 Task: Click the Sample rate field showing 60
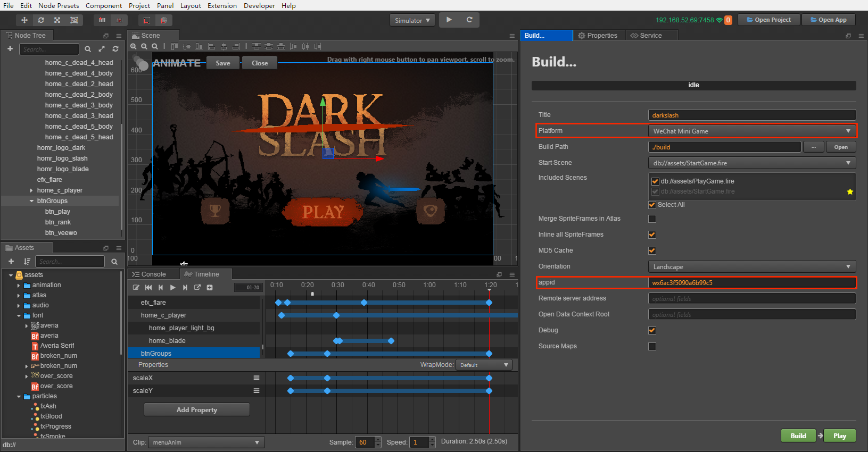coord(365,442)
